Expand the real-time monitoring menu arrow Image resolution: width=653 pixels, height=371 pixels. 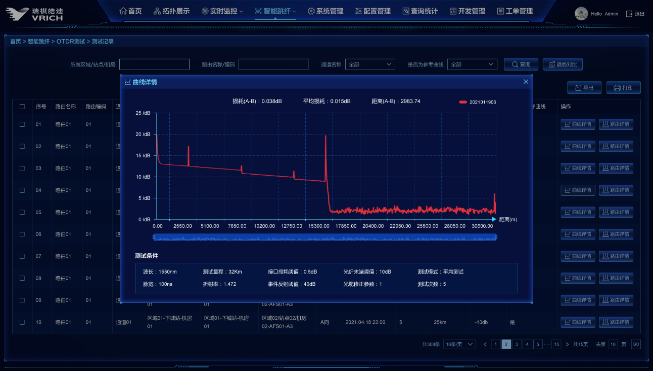pyautogui.click(x=242, y=12)
